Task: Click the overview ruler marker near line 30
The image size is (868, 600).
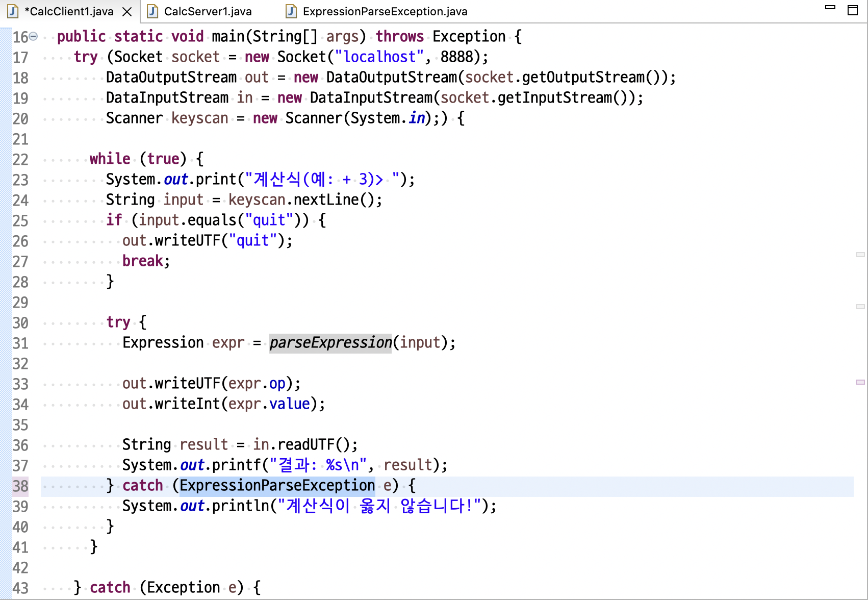Action: click(x=860, y=307)
